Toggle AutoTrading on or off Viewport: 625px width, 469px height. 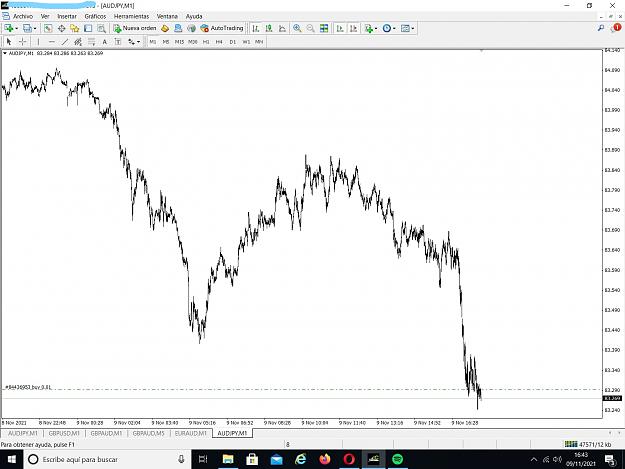tap(222, 28)
